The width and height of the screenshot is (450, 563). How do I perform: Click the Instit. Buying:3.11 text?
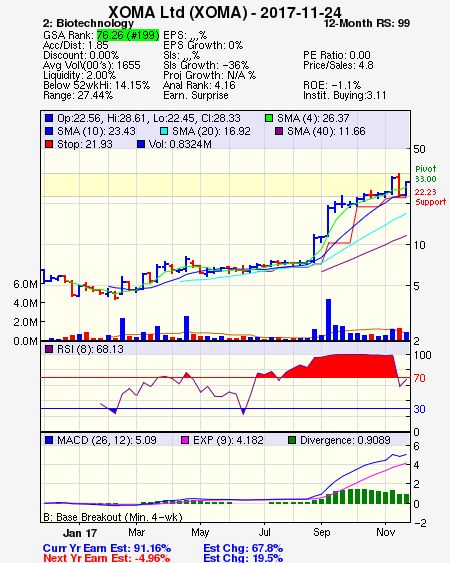345,96
